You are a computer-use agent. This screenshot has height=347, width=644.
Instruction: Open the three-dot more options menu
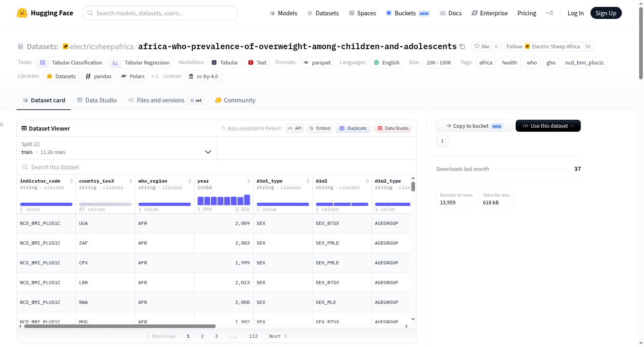pyautogui.click(x=442, y=141)
